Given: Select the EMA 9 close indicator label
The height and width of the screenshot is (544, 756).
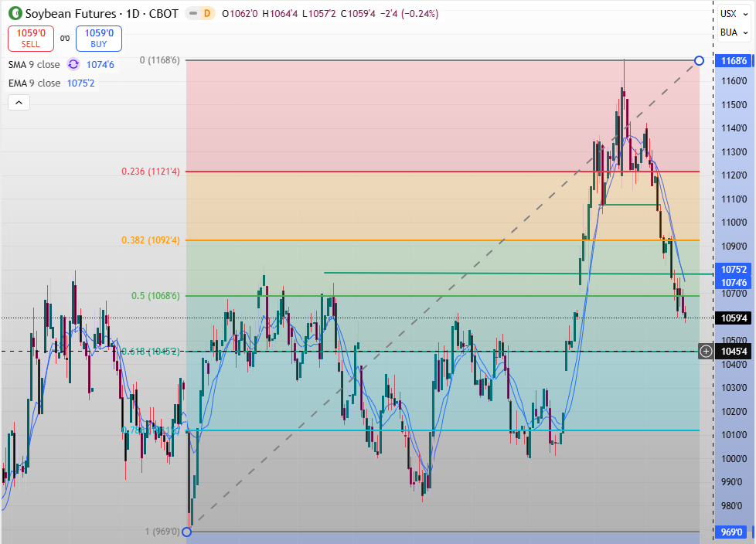Looking at the screenshot, I should (x=34, y=83).
